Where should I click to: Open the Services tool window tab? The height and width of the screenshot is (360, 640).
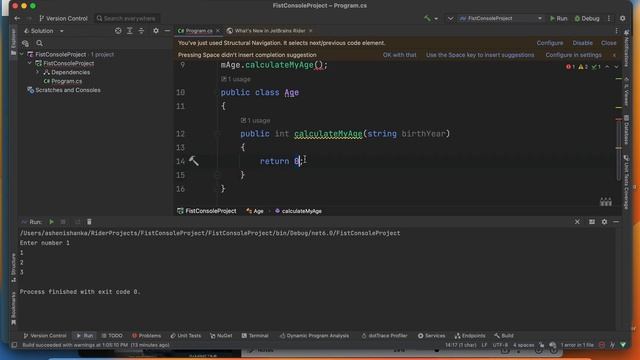431,336
